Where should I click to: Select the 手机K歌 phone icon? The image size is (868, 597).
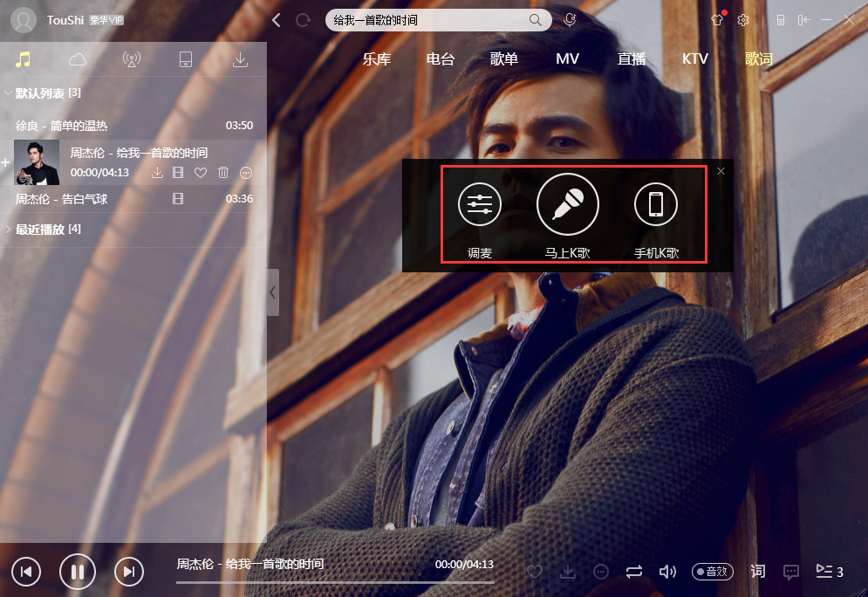tap(656, 205)
